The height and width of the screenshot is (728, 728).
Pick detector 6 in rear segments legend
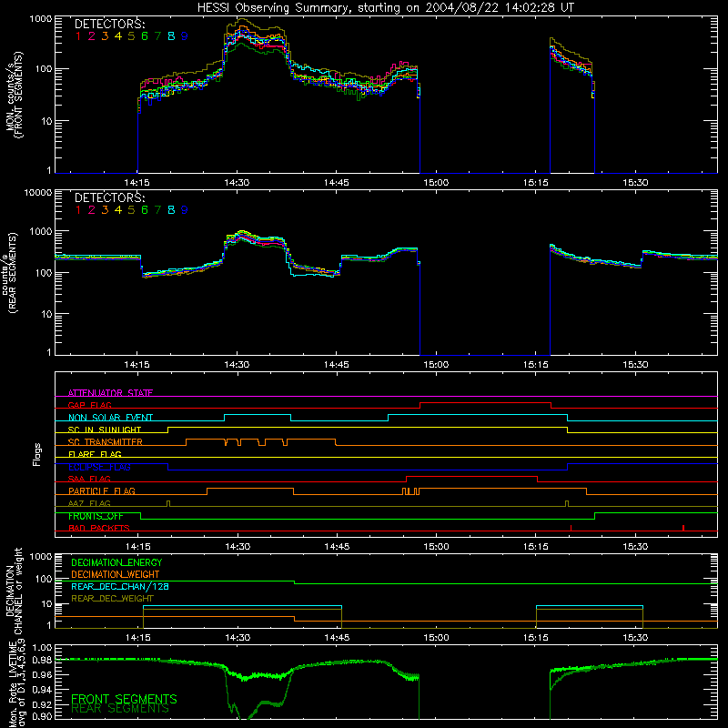click(145, 210)
